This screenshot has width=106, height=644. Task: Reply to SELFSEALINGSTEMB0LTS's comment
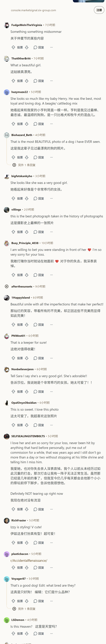point(39,509)
